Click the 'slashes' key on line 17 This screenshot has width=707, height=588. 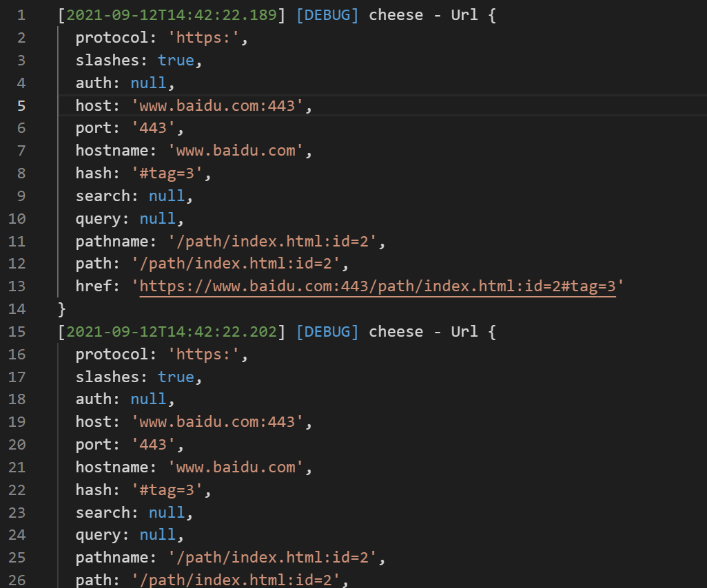(107, 377)
